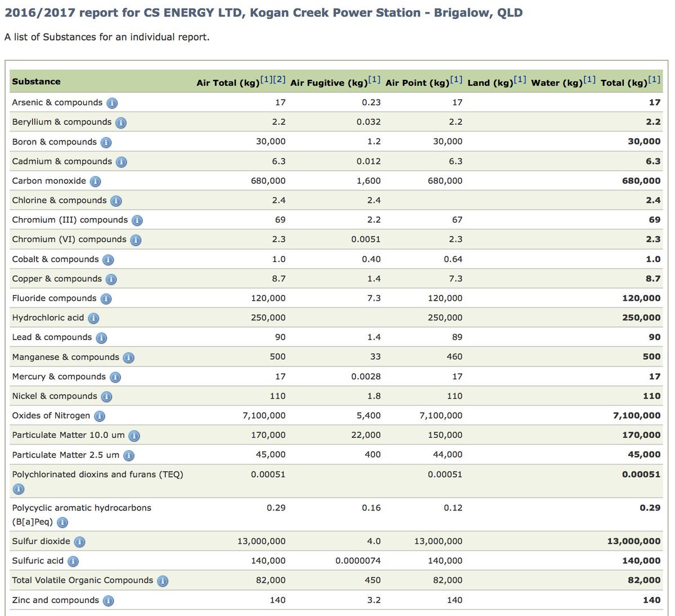Open info icon for Total Volatile Organic Compounds
Screen dimensions: 675x616
[x=163, y=581]
